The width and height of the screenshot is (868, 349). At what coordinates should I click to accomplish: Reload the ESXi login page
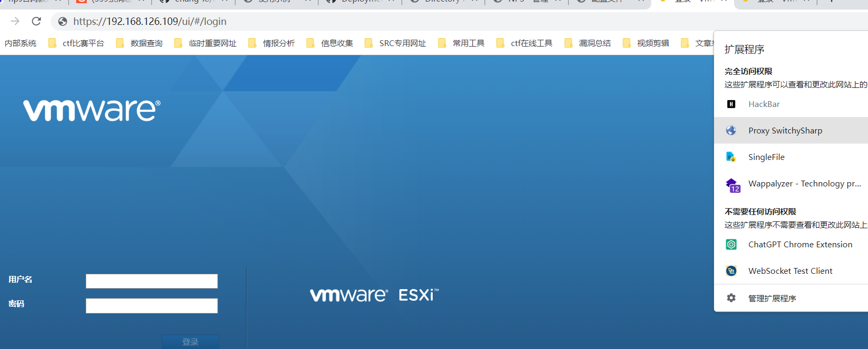[36, 21]
